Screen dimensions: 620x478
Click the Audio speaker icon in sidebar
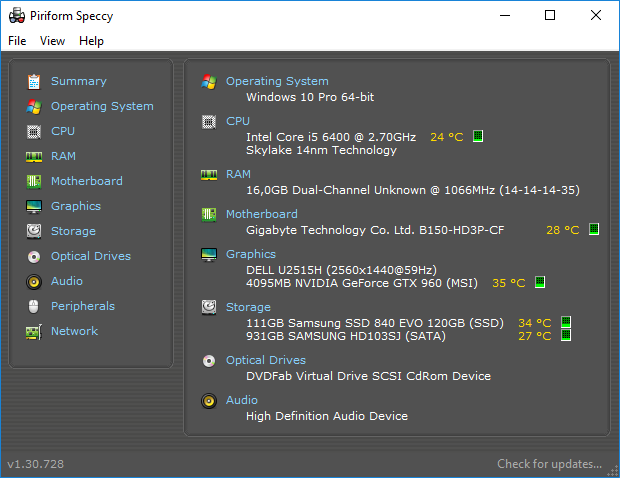(x=34, y=281)
